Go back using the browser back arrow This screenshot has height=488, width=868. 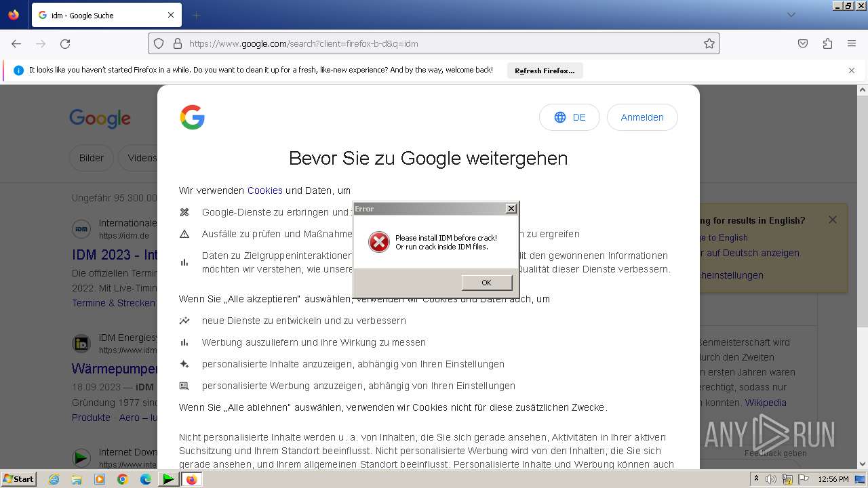[16, 43]
